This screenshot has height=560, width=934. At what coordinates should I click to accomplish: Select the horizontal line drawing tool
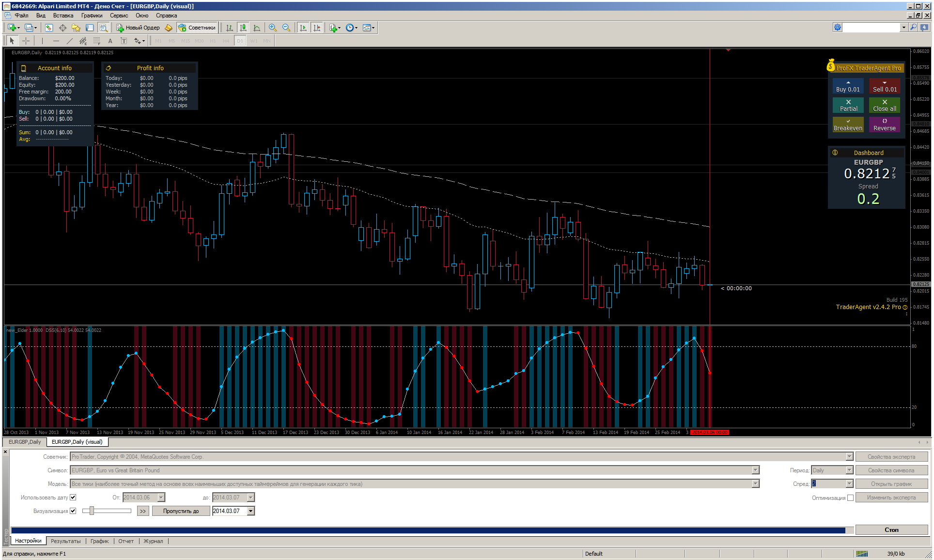(56, 41)
